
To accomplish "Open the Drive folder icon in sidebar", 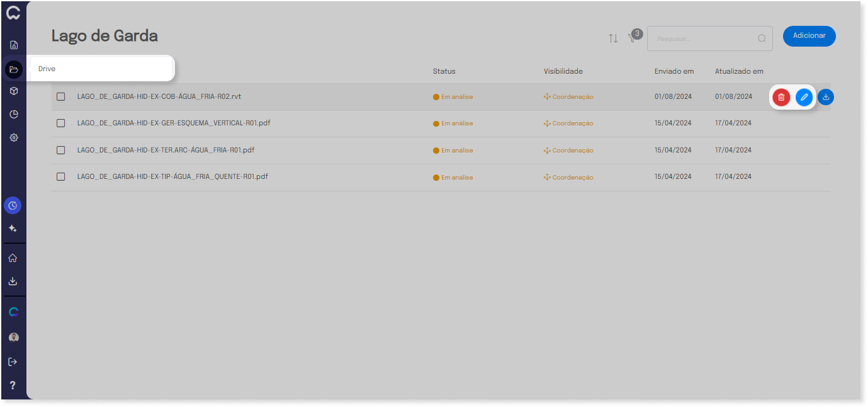I will coord(14,69).
